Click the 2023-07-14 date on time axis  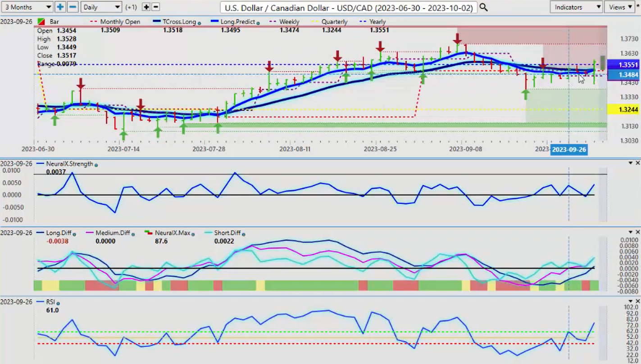click(x=123, y=149)
